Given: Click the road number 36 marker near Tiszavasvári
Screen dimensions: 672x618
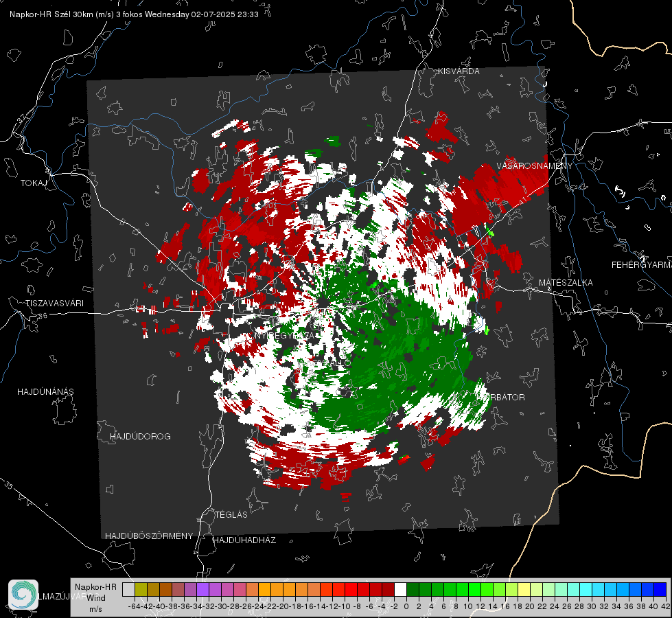Looking at the screenshot, I should click(43, 316).
